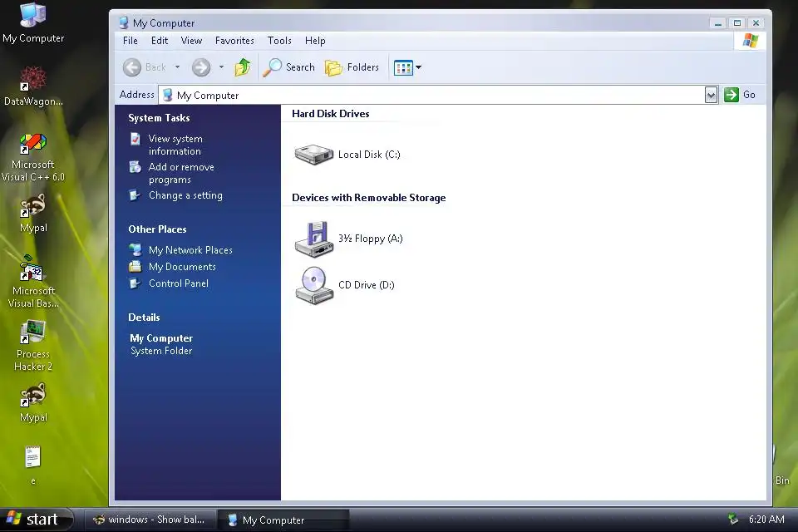This screenshot has width=798, height=532.
Task: Select the text file named e on desktop
Action: 32,465
